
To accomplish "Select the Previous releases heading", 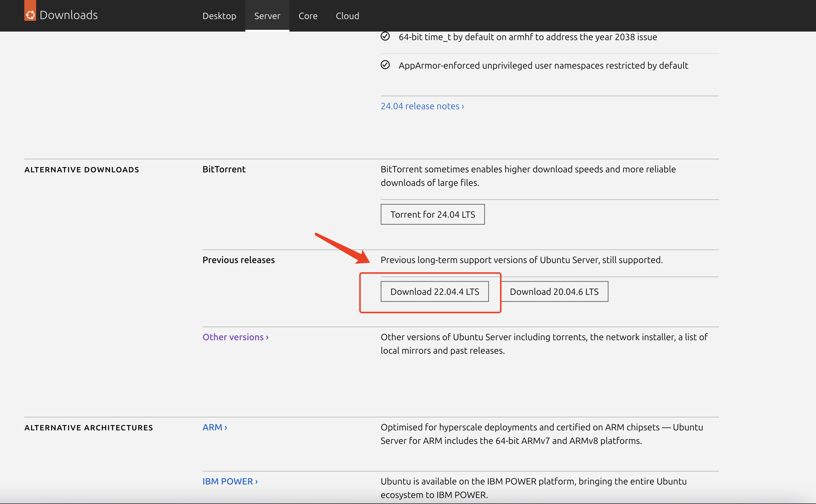I will (238, 260).
